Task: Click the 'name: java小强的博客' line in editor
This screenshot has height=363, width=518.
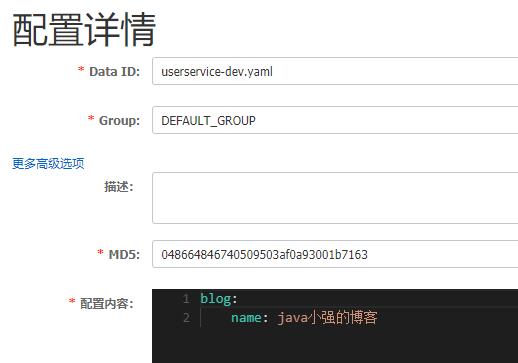Action: pos(304,318)
